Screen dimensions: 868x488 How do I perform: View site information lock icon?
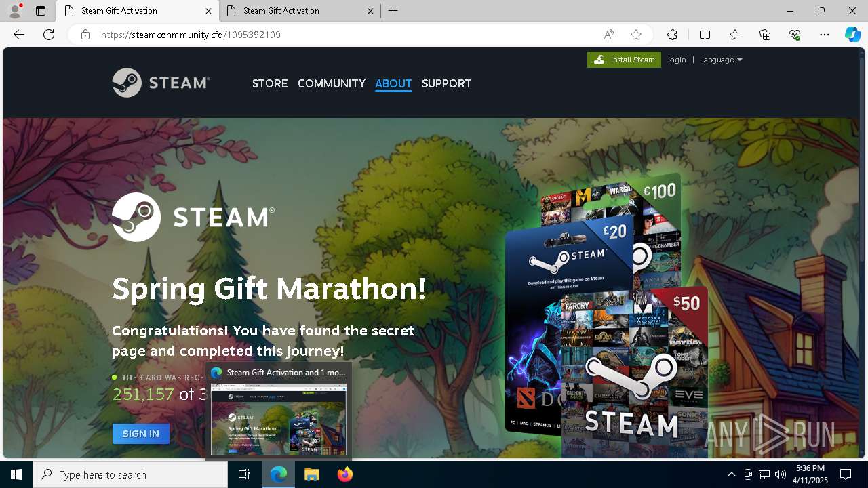click(85, 35)
